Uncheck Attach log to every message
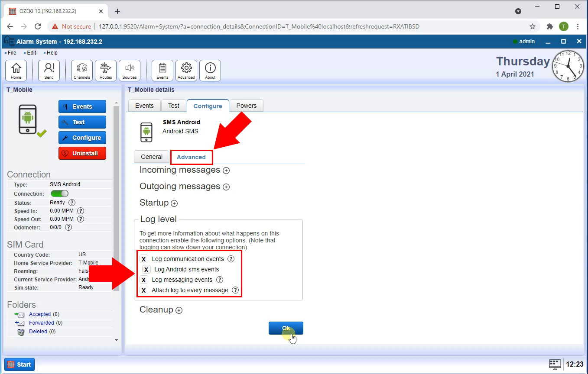This screenshot has width=588, height=374. (x=144, y=290)
